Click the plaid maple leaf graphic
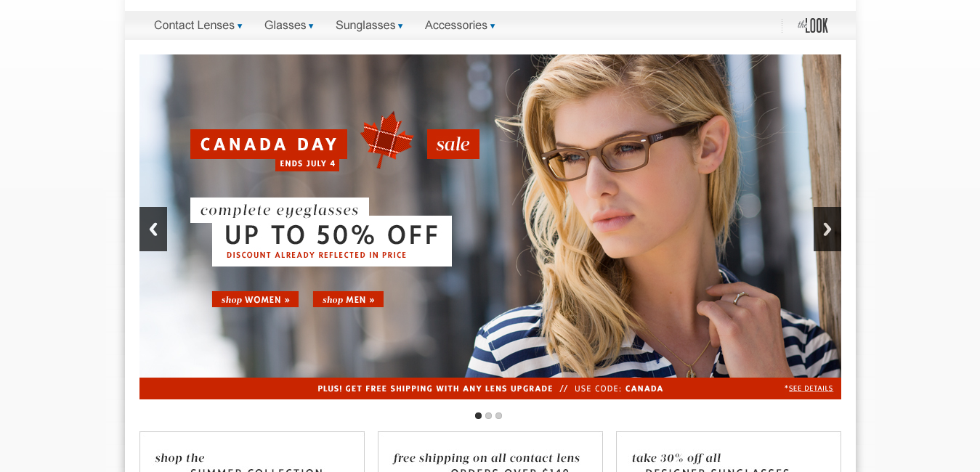 tap(386, 139)
